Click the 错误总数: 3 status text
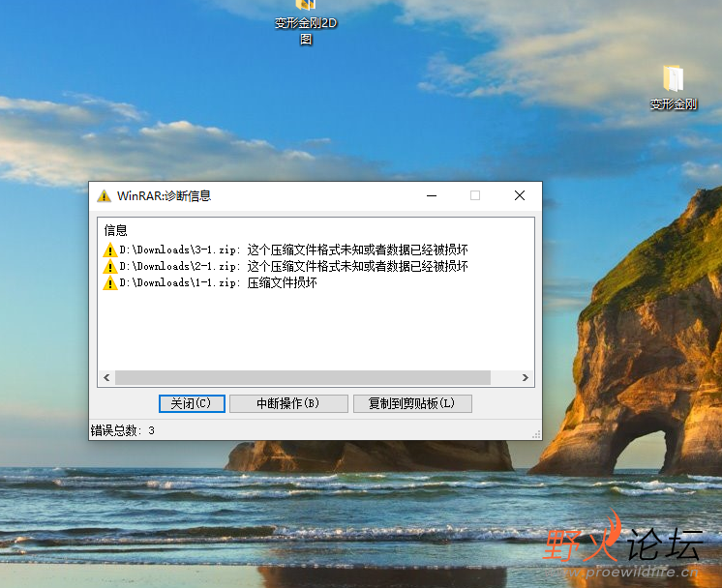Viewport: 722px width, 588px height. click(123, 430)
